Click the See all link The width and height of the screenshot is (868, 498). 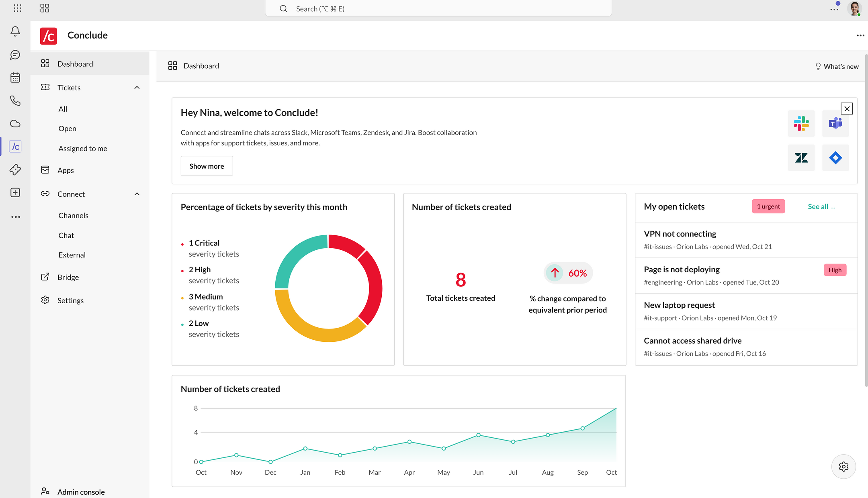pos(821,206)
